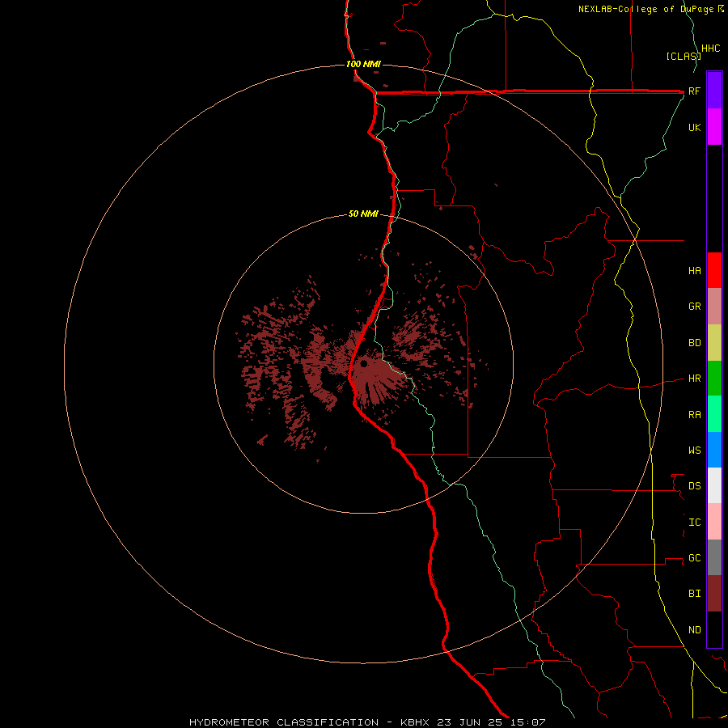Click the 'BI' legend label
Viewport: 728px width, 728px height.
pyautogui.click(x=694, y=594)
